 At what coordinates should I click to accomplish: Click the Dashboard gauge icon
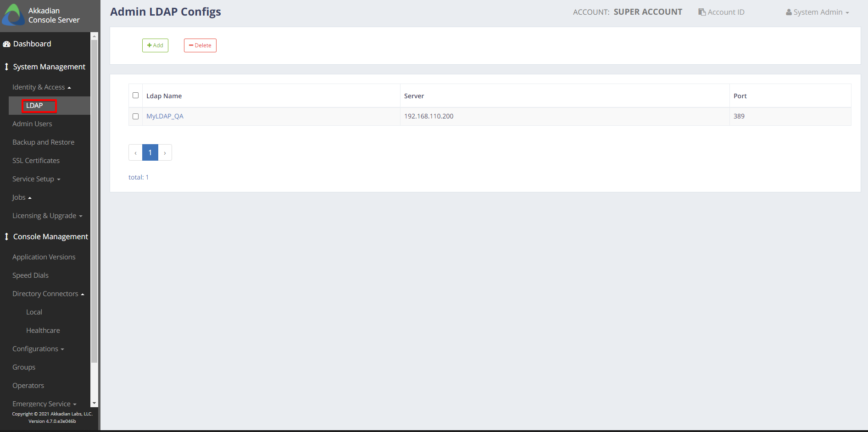click(6, 44)
